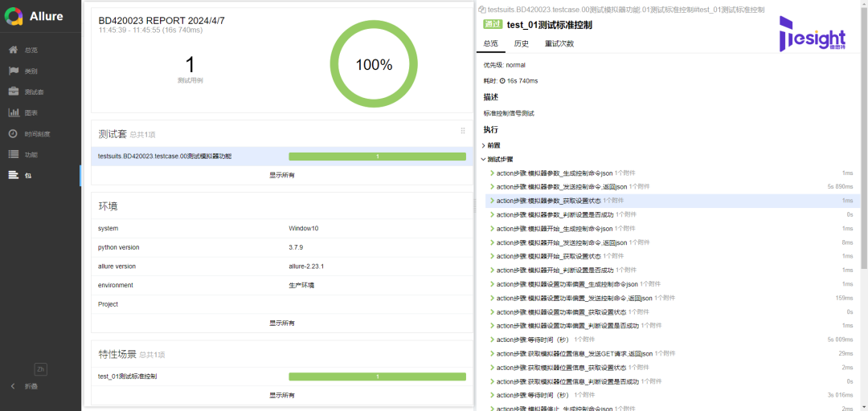Expand step 模拟器设置功率偏置_获取设置状态
The image size is (868, 411).
click(x=671, y=312)
